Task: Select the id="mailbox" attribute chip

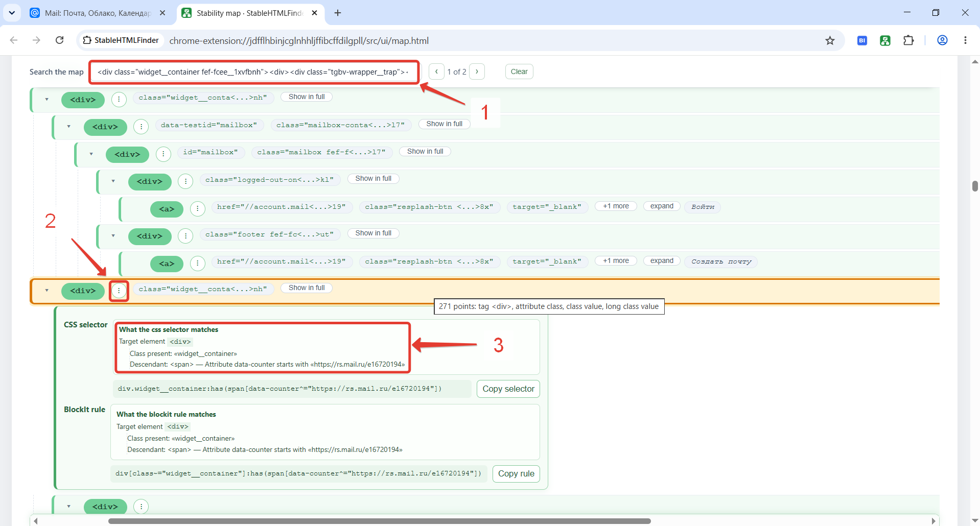Action: 211,152
